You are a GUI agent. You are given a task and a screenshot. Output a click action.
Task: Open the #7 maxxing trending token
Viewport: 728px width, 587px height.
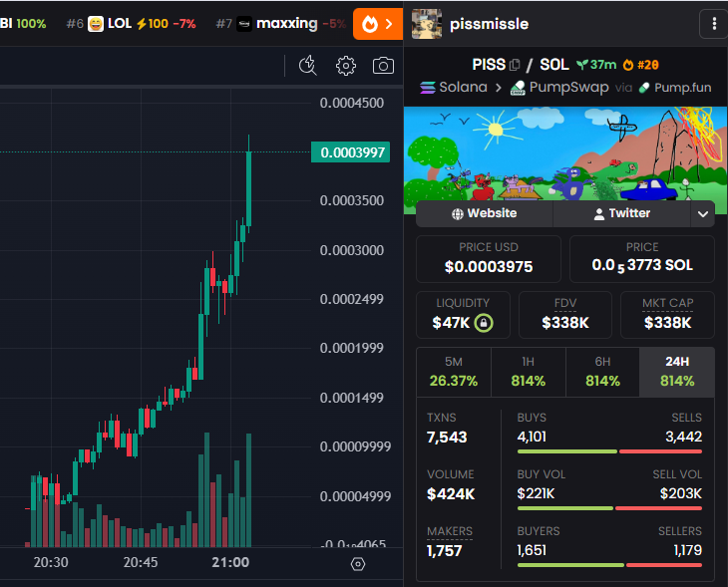tap(281, 24)
